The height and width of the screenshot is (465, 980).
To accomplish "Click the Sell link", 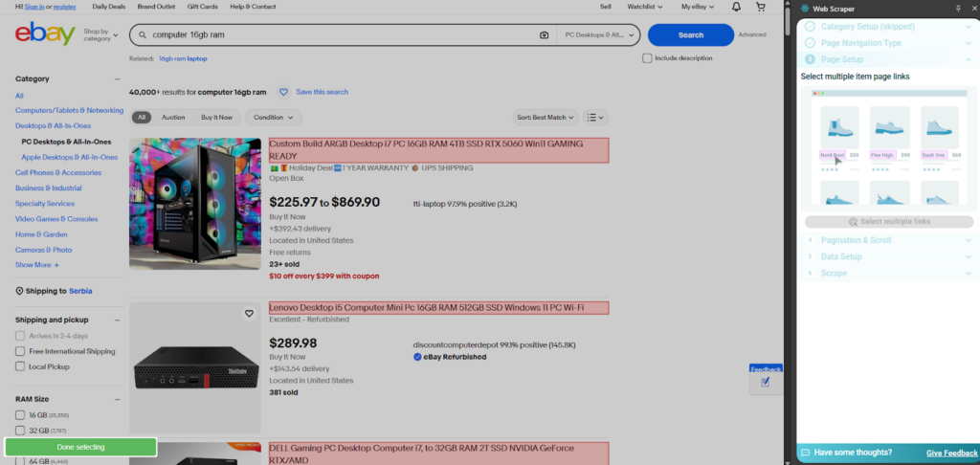I will click(x=606, y=7).
